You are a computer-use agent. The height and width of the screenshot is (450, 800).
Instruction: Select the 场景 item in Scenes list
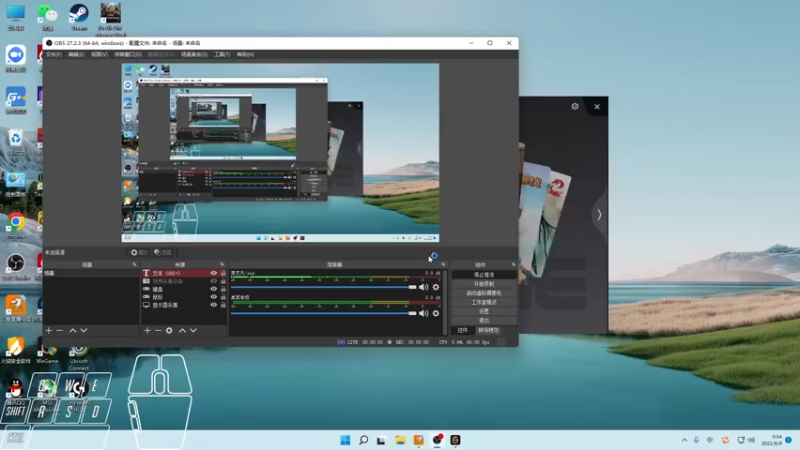[91, 273]
